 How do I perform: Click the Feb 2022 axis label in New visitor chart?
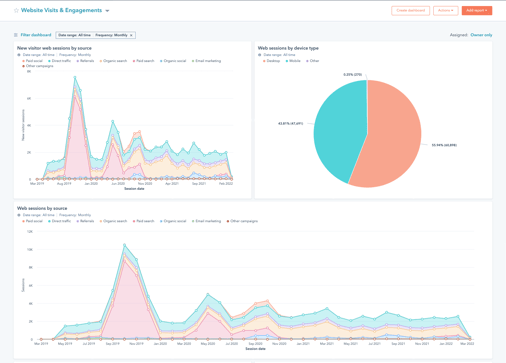pyautogui.click(x=226, y=184)
